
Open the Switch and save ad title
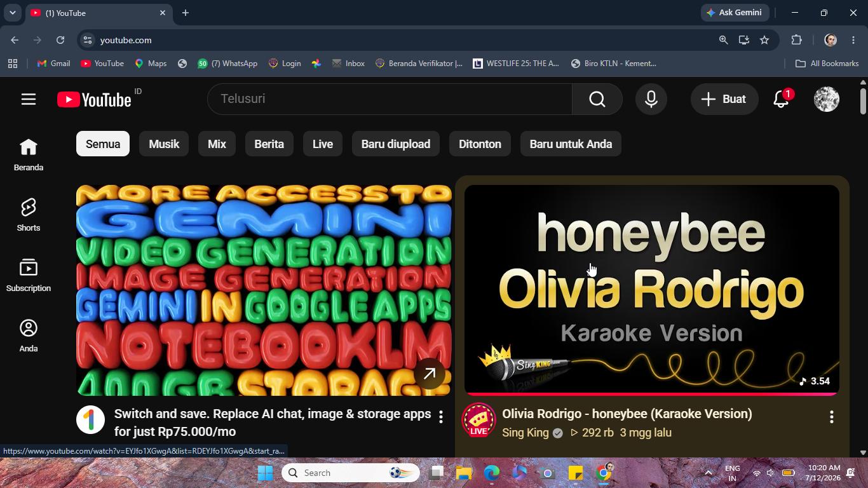[273, 423]
